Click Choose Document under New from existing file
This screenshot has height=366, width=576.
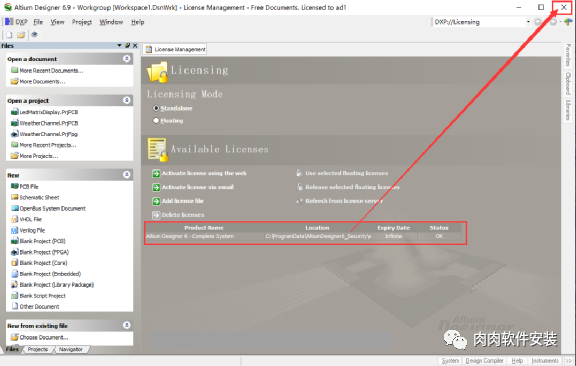point(39,337)
